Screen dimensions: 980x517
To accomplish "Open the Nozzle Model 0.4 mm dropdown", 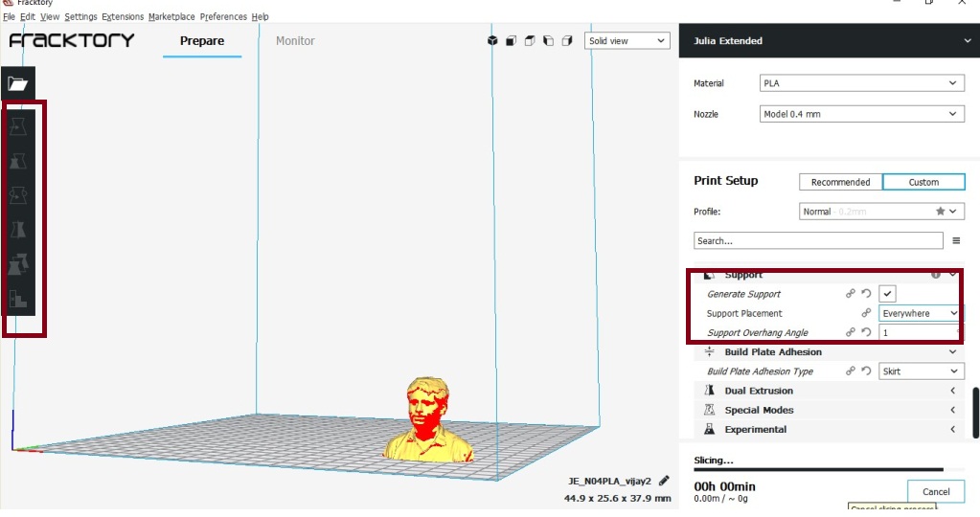I will click(862, 114).
